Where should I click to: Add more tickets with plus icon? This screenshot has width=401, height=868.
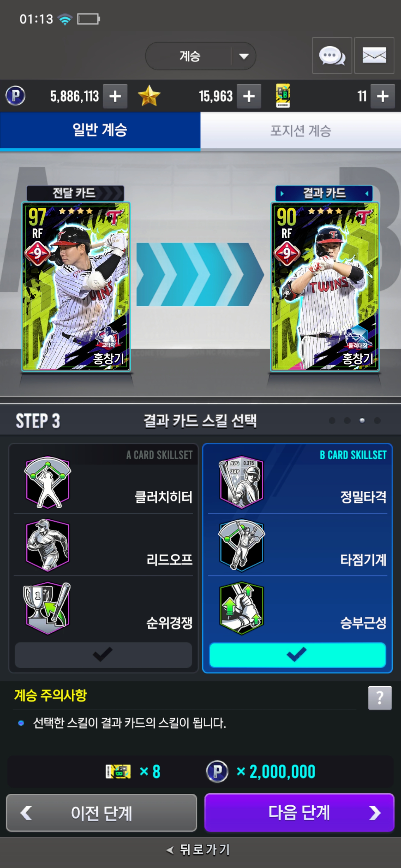coord(382,96)
